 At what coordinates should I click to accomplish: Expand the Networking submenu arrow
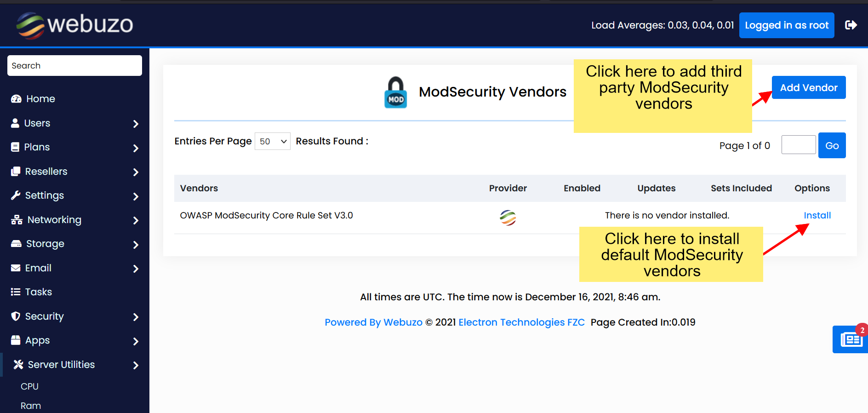click(136, 220)
